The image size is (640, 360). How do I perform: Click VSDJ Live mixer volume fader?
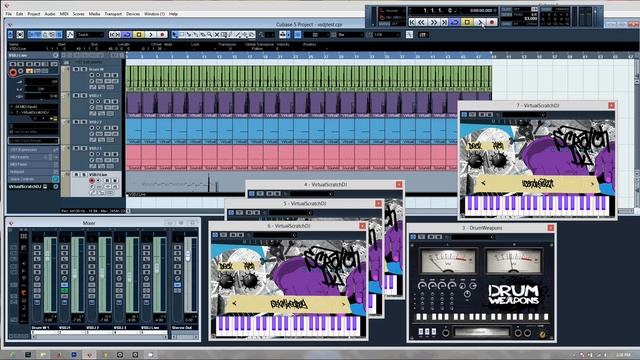click(x=157, y=268)
